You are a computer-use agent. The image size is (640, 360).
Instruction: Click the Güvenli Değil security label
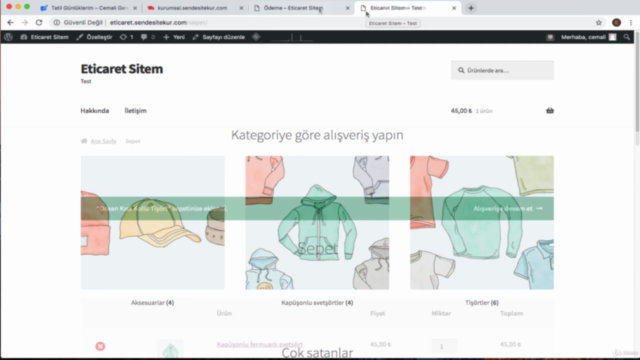click(x=83, y=22)
